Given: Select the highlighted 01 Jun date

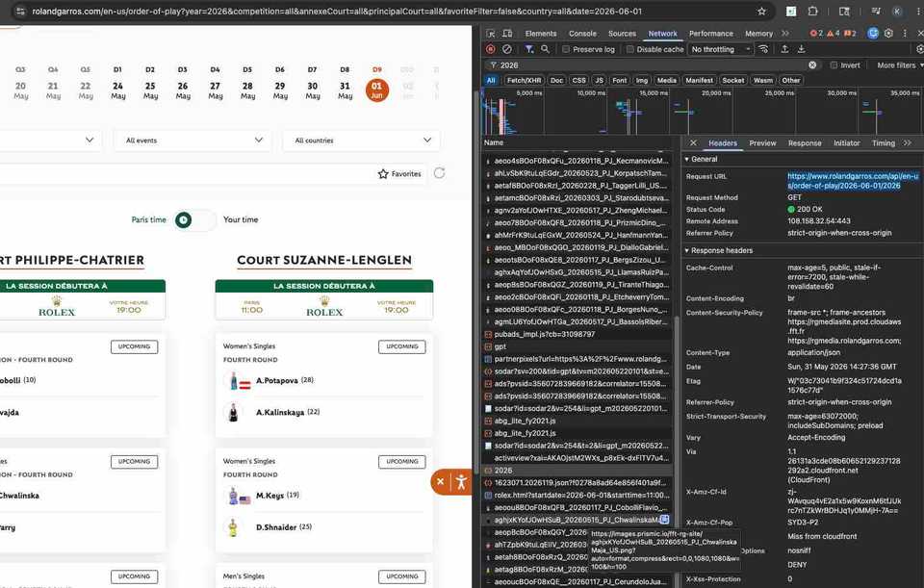Looking at the screenshot, I should [x=377, y=90].
